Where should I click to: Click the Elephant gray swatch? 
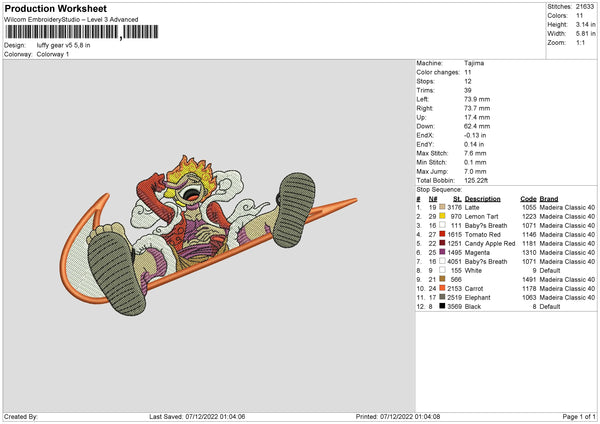[x=442, y=297]
